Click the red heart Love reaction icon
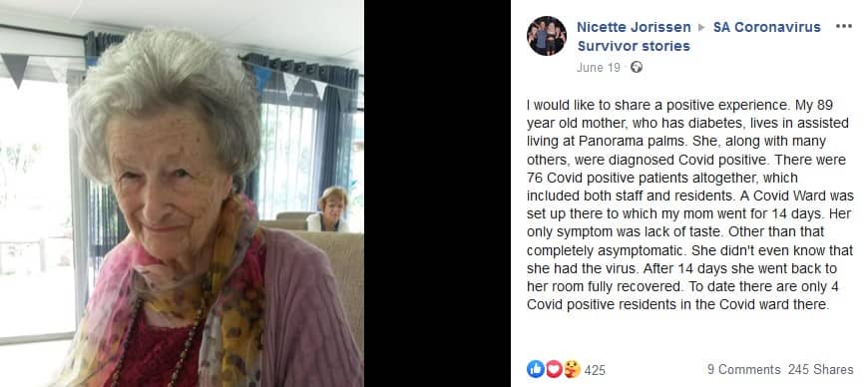Screen dimensions: 868x387 554,369
